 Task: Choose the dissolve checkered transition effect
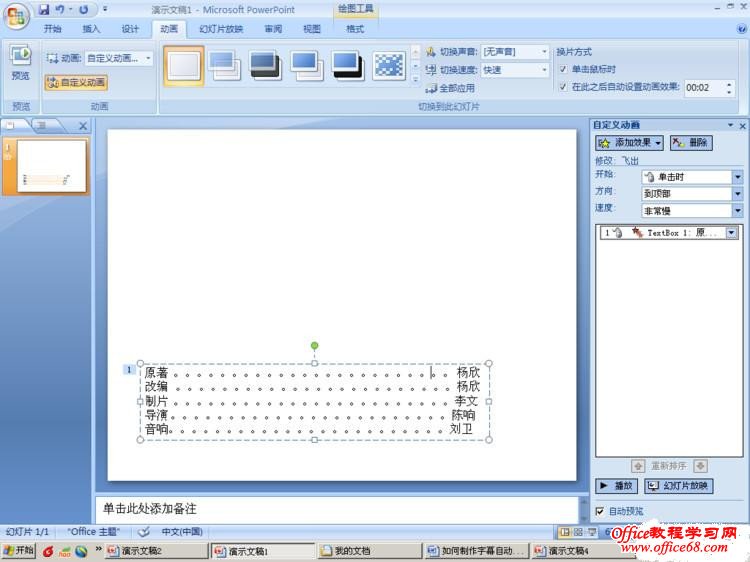[x=388, y=66]
